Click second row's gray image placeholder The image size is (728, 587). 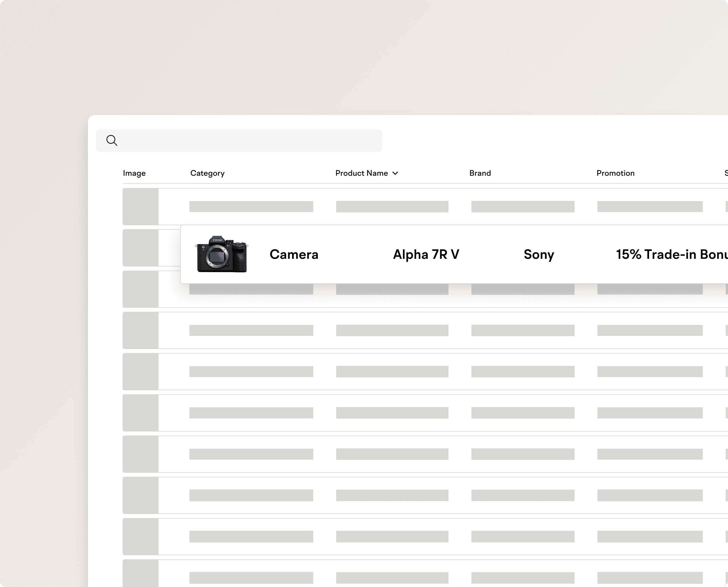[141, 248]
